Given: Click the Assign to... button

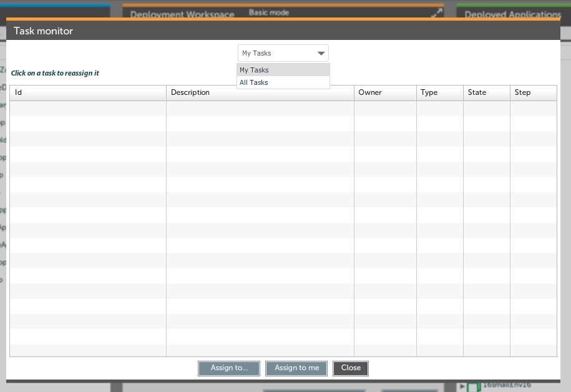Looking at the screenshot, I should pos(229,368).
